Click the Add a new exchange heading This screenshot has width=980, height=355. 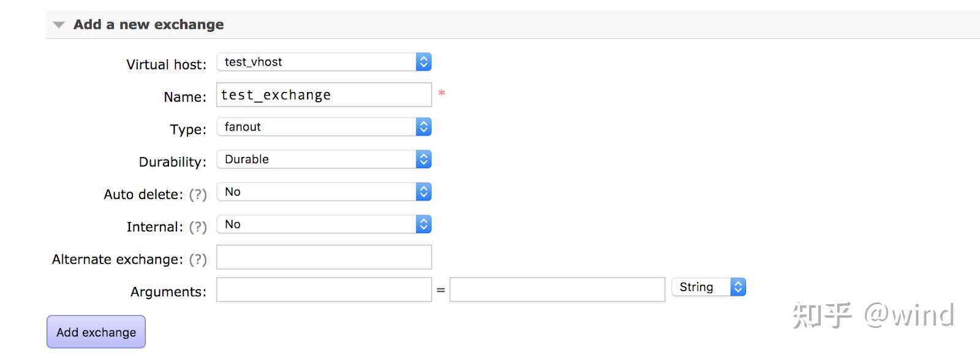148,25
